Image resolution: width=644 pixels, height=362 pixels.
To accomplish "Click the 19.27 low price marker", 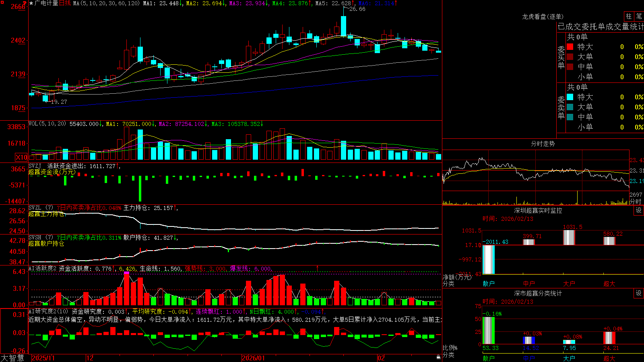I will tap(59, 102).
